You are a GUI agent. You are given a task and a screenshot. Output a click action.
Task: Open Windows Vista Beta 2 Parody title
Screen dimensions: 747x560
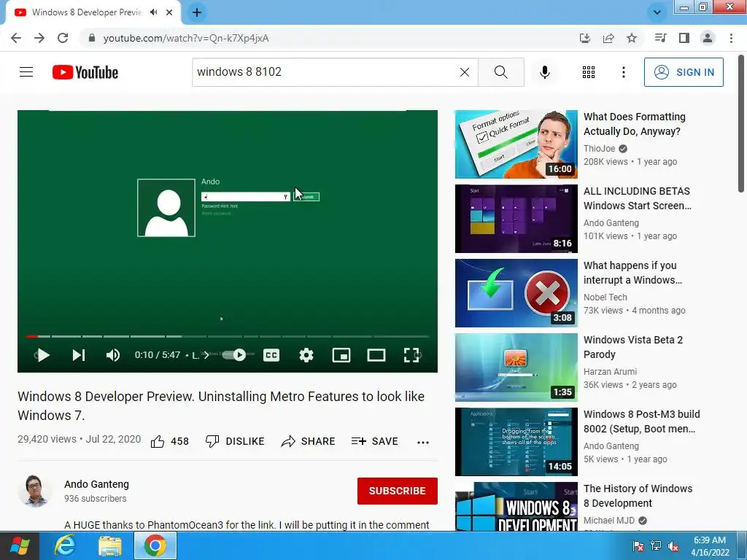(633, 346)
